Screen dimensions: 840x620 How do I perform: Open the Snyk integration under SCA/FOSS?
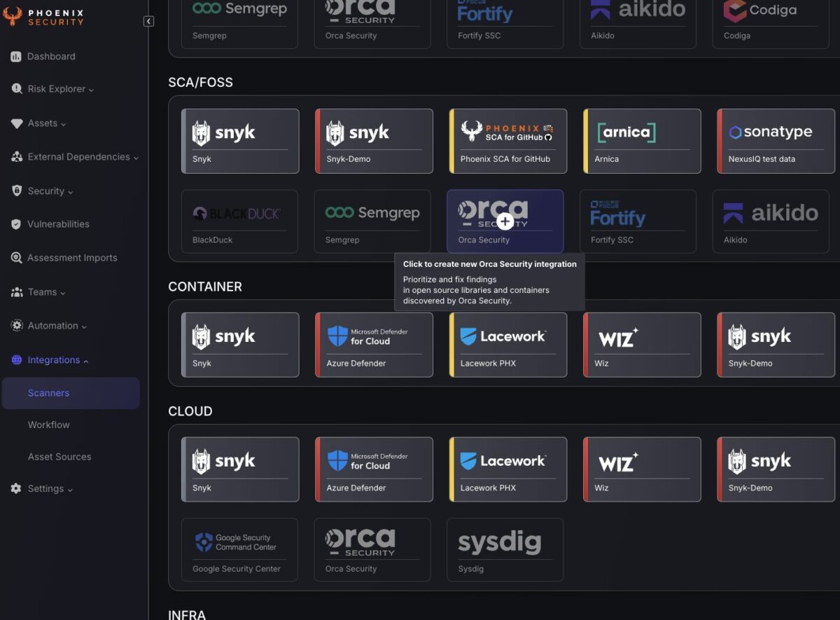240,141
